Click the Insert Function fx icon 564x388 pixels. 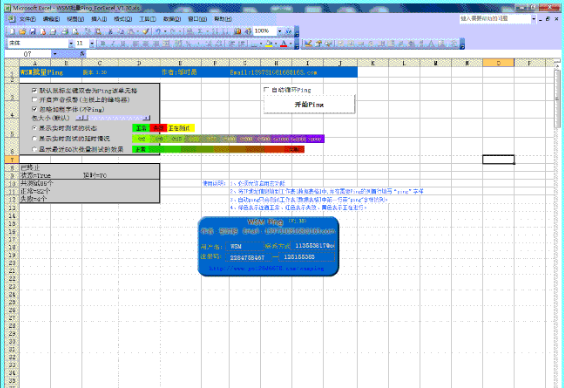[82, 54]
